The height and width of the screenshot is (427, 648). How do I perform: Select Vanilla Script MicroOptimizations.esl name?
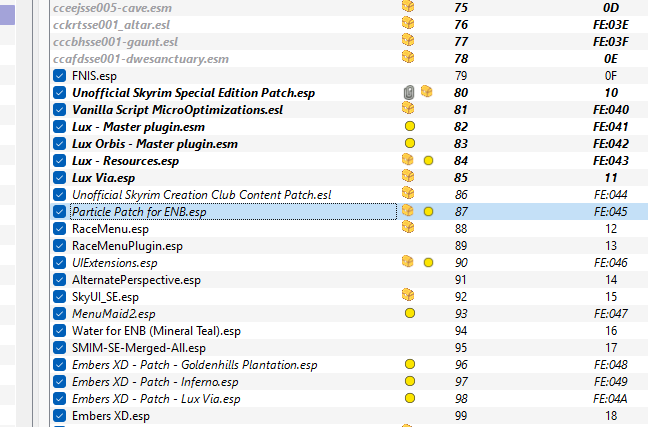tap(177, 110)
